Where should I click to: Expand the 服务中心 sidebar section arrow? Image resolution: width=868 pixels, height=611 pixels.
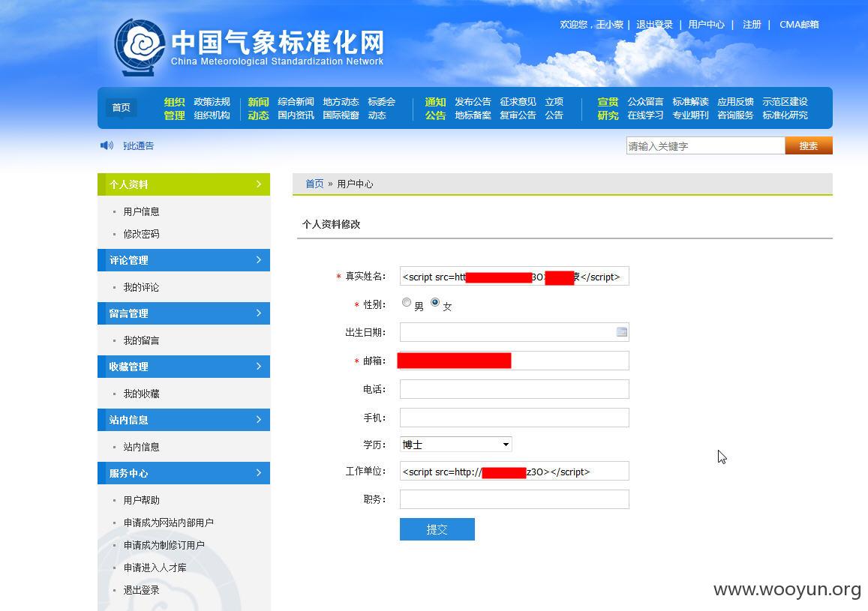point(259,473)
